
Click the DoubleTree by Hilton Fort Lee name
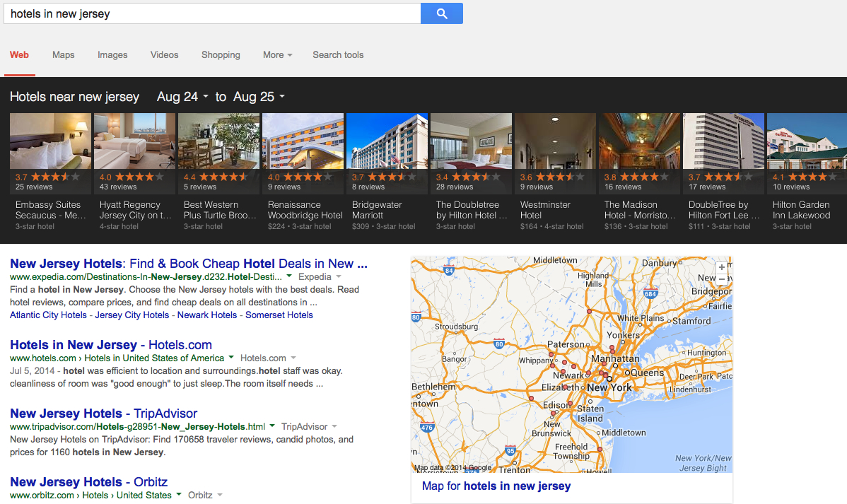point(724,210)
